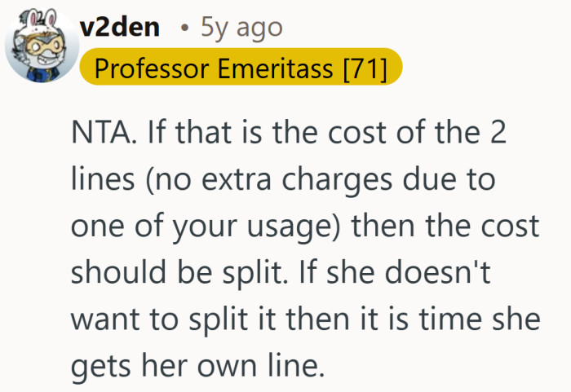Click the word "Professor" in the yellow flair

pyautogui.click(x=152, y=68)
